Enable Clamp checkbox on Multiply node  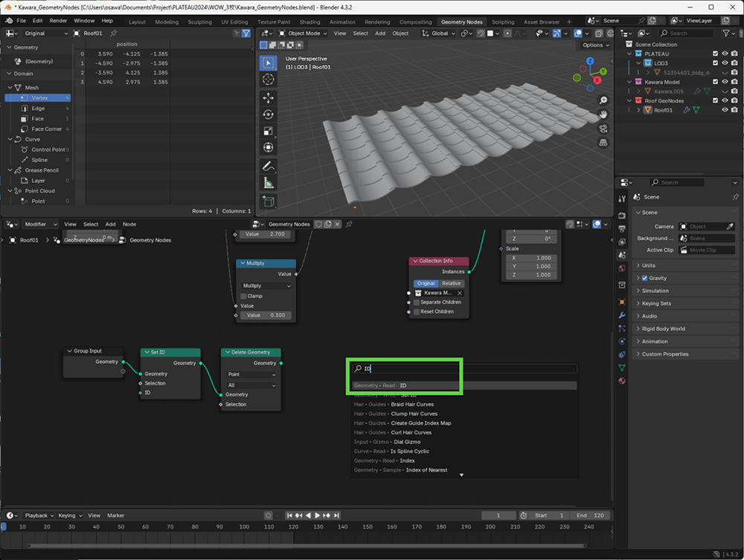(243, 296)
